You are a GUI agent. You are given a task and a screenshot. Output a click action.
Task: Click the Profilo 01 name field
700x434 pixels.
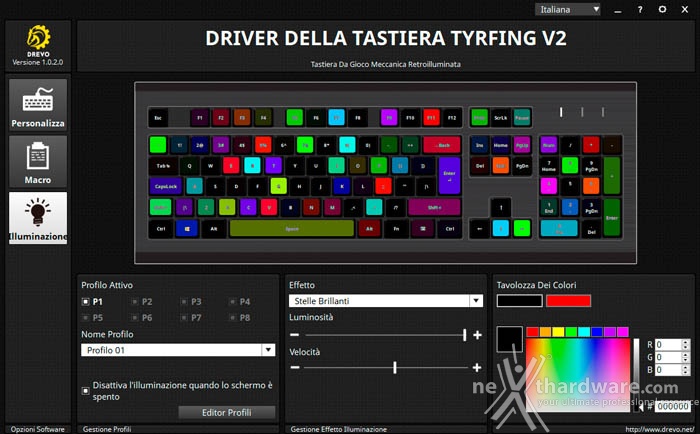coord(171,350)
